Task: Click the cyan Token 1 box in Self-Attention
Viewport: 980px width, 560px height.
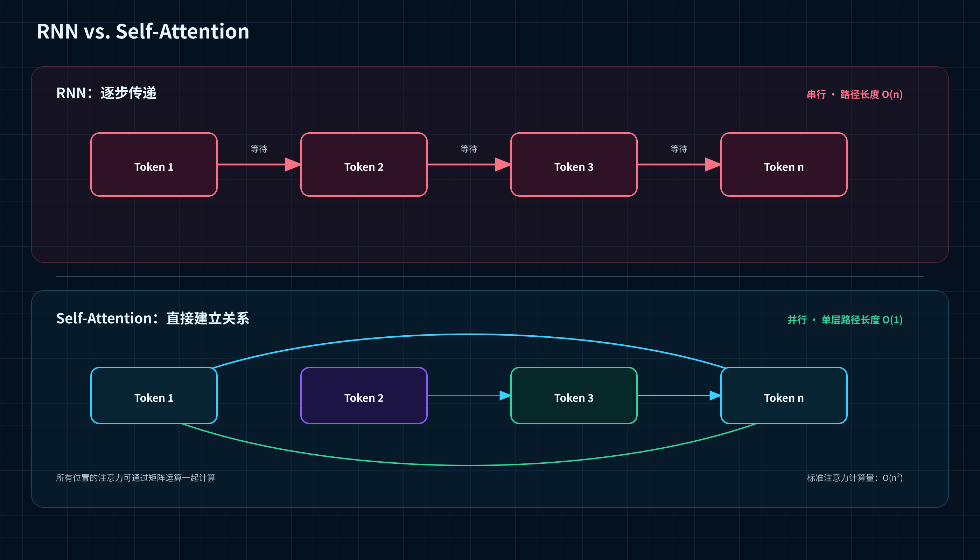Action: pos(154,395)
